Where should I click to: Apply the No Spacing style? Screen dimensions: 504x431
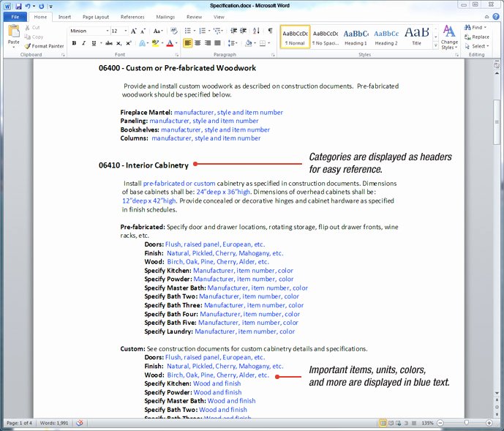(326, 37)
